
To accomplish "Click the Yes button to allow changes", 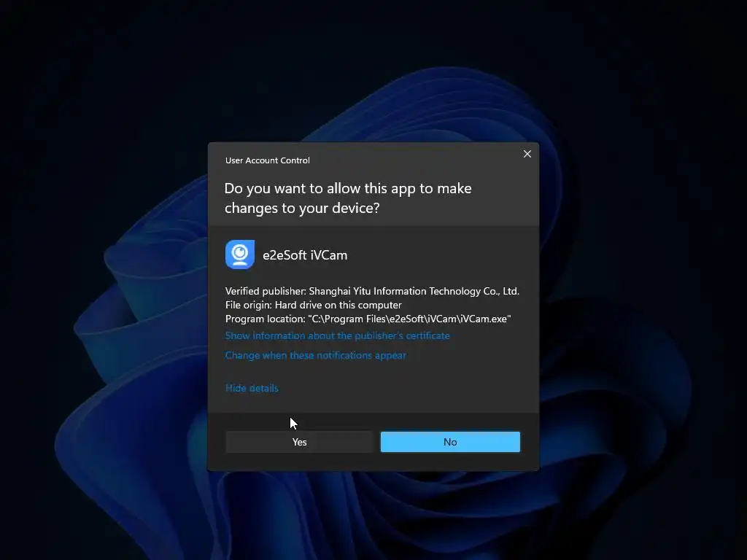I will pos(299,442).
